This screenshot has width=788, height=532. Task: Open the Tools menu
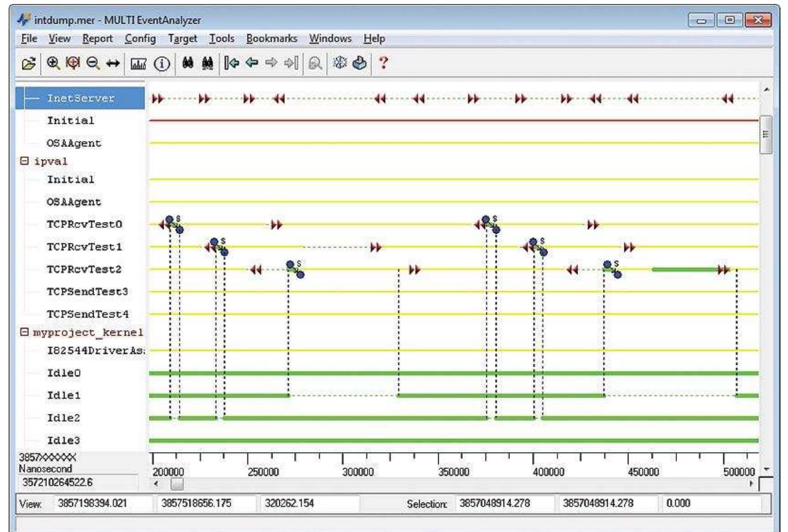pyautogui.click(x=222, y=39)
